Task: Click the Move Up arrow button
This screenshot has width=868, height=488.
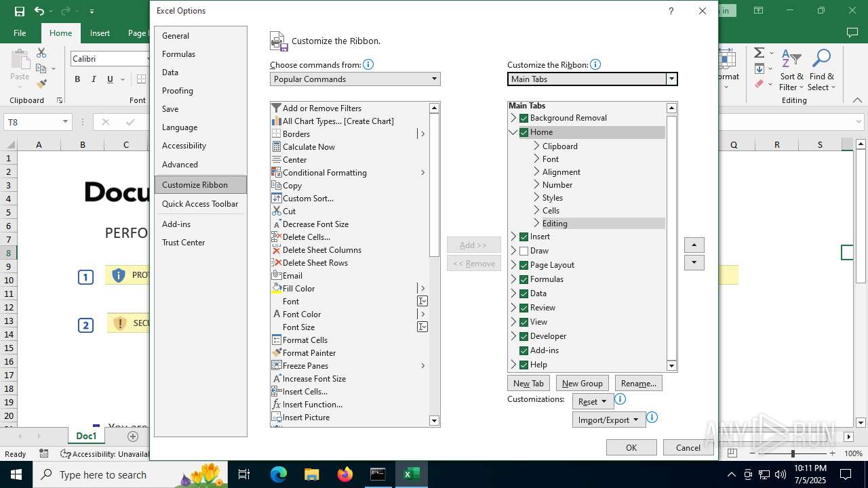Action: [x=694, y=245]
